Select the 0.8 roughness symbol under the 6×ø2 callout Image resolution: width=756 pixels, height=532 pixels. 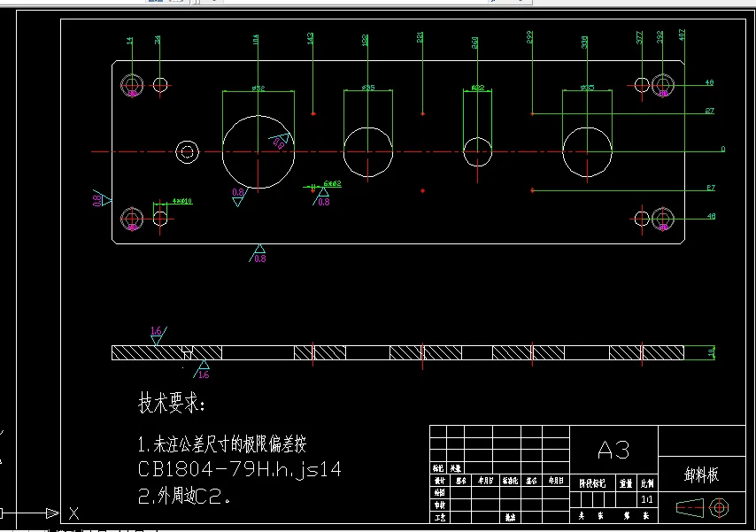pyautogui.click(x=321, y=197)
